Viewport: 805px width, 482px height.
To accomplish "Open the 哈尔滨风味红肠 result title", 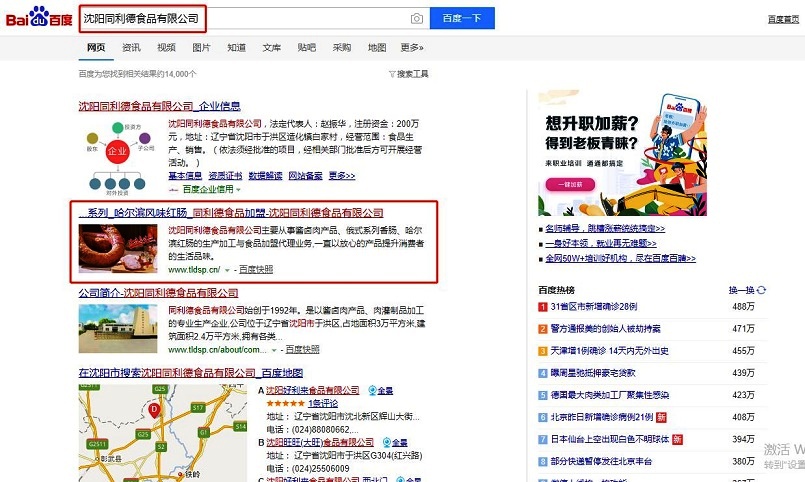I will point(231,213).
